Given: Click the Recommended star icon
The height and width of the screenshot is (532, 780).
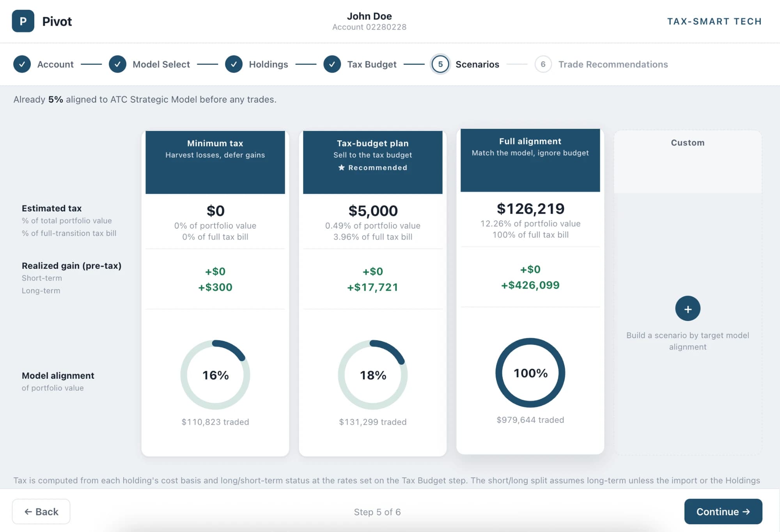Looking at the screenshot, I should tap(342, 167).
